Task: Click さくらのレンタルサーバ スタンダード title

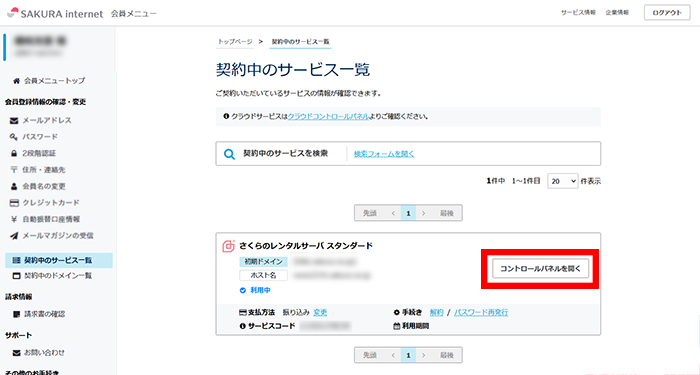Action: [306, 246]
